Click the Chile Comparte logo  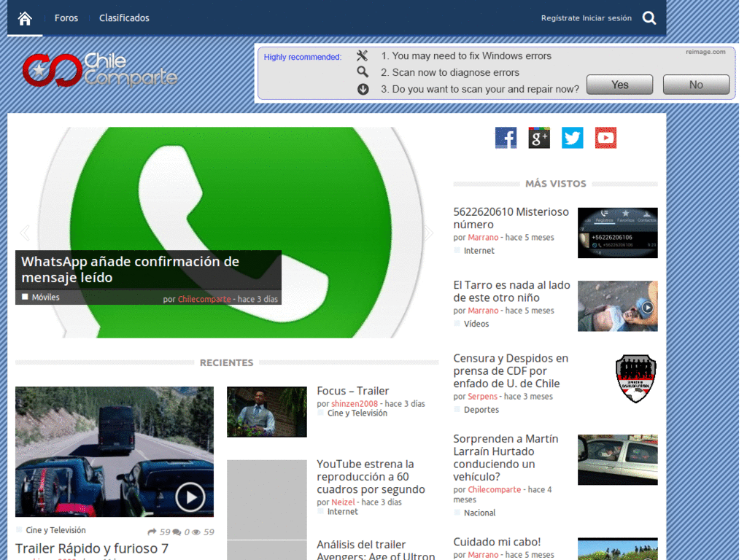[100, 70]
